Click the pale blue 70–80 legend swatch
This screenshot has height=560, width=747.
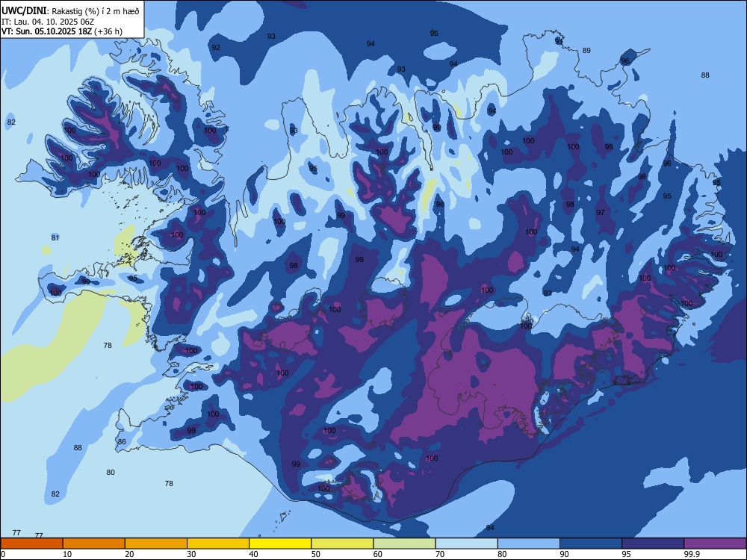(466, 544)
